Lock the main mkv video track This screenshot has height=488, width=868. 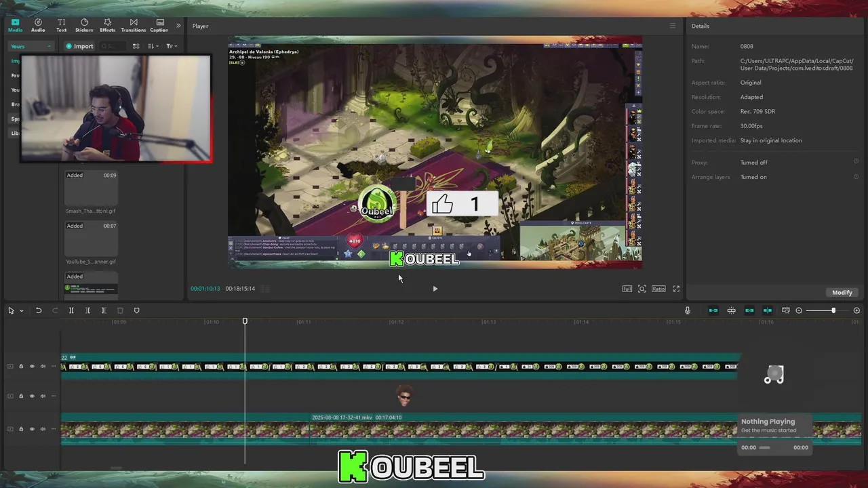pyautogui.click(x=21, y=429)
